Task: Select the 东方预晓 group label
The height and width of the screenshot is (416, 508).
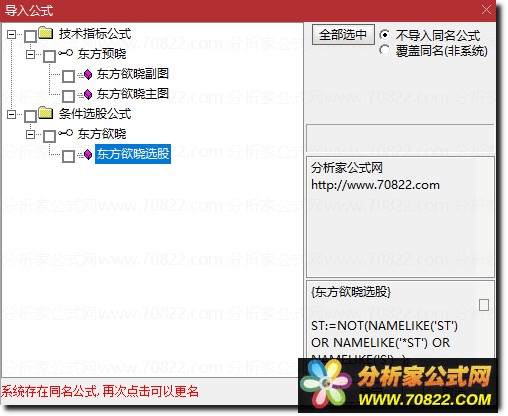Action: (102, 54)
